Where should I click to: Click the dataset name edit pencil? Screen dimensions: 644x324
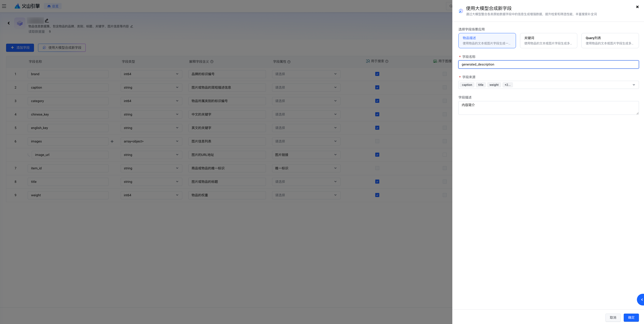click(x=47, y=20)
